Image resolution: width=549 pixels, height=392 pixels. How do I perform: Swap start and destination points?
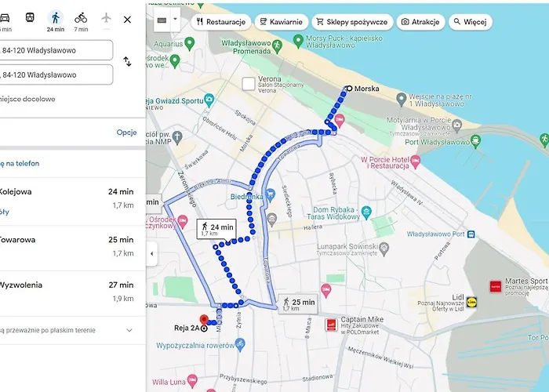click(x=127, y=61)
